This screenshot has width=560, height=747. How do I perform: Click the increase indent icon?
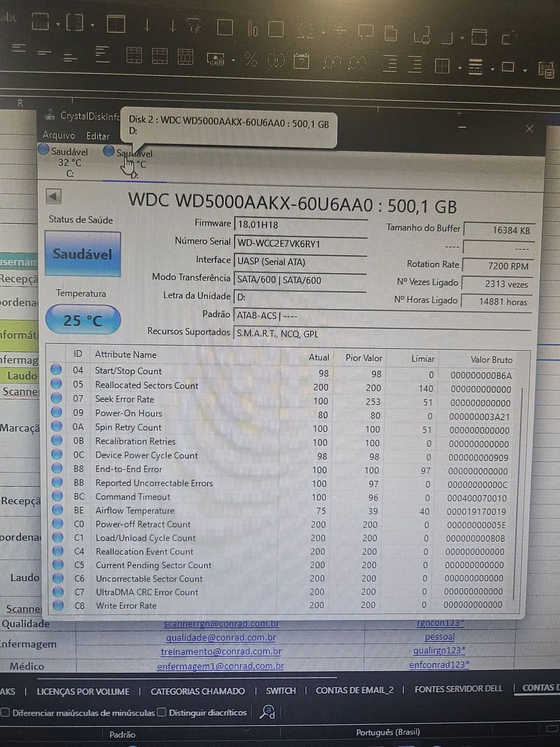click(390, 63)
